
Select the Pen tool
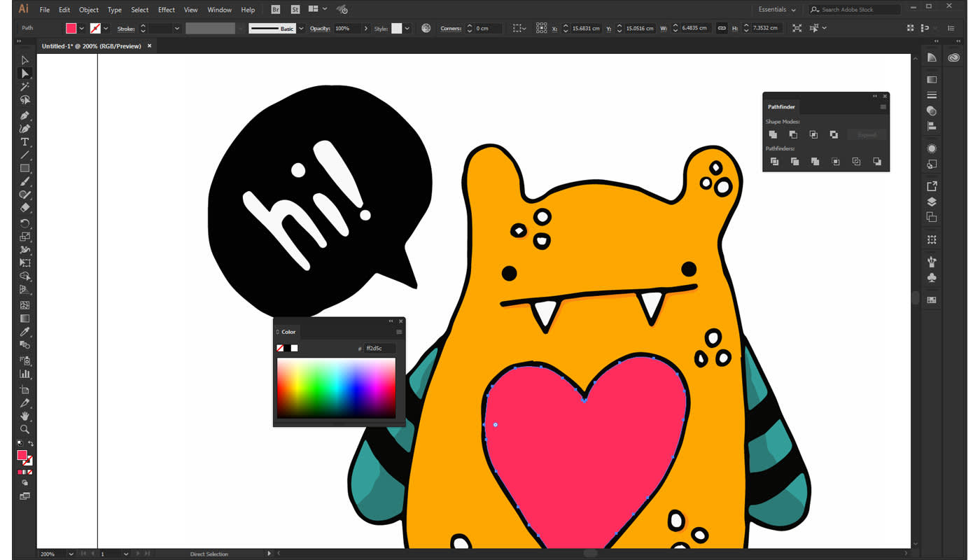[24, 114]
